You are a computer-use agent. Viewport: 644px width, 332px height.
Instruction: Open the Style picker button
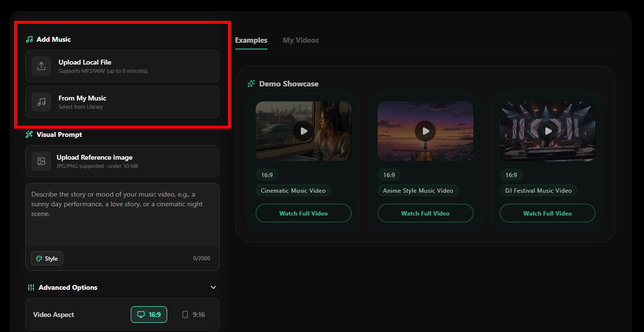pyautogui.click(x=47, y=259)
